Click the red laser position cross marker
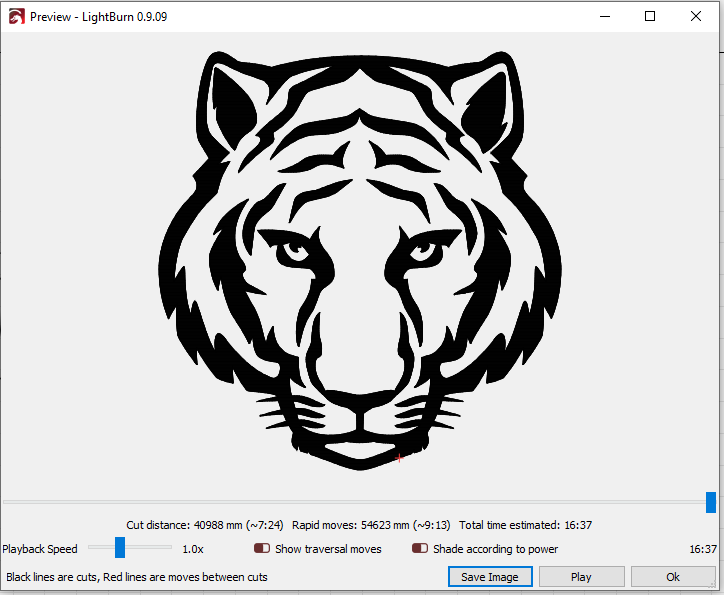724x595 pixels. [399, 458]
